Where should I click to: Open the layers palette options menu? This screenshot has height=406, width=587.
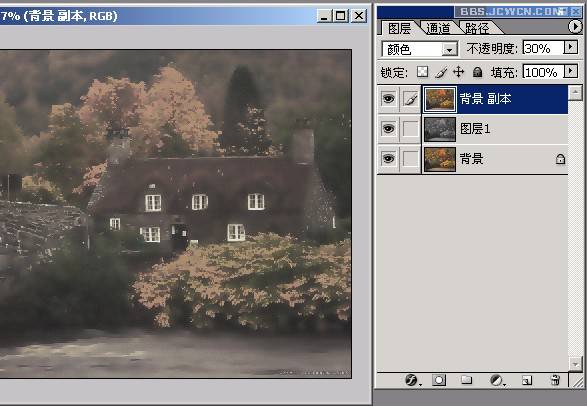[575, 27]
